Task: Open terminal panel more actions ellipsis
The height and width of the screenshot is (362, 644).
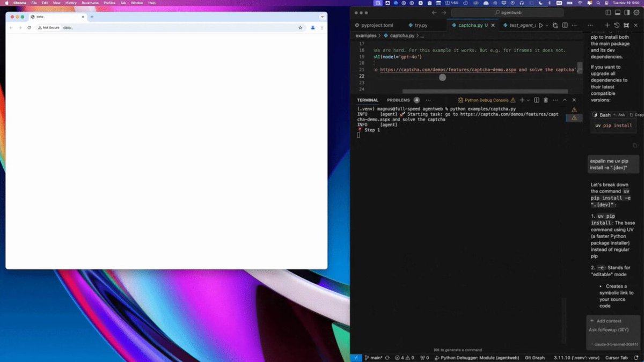Action: click(x=555, y=100)
